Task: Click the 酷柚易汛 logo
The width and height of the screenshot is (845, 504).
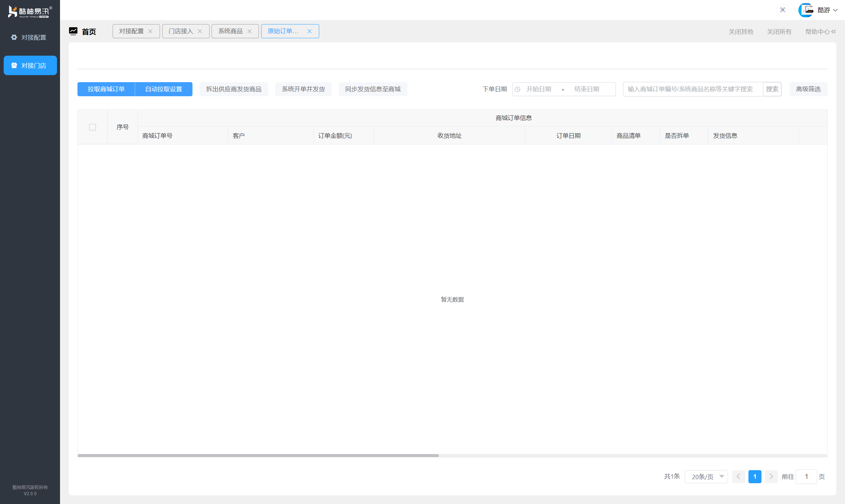Action: [x=30, y=11]
